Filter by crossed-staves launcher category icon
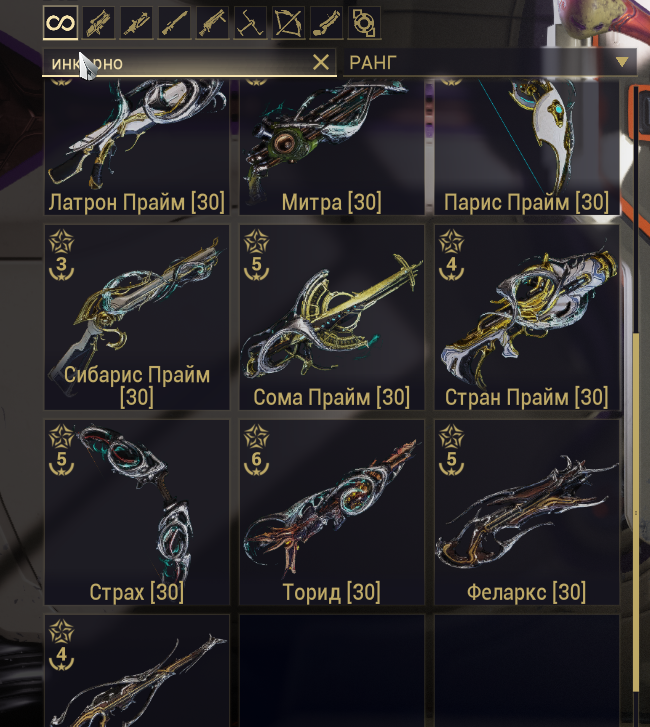The image size is (650, 727). coord(250,22)
